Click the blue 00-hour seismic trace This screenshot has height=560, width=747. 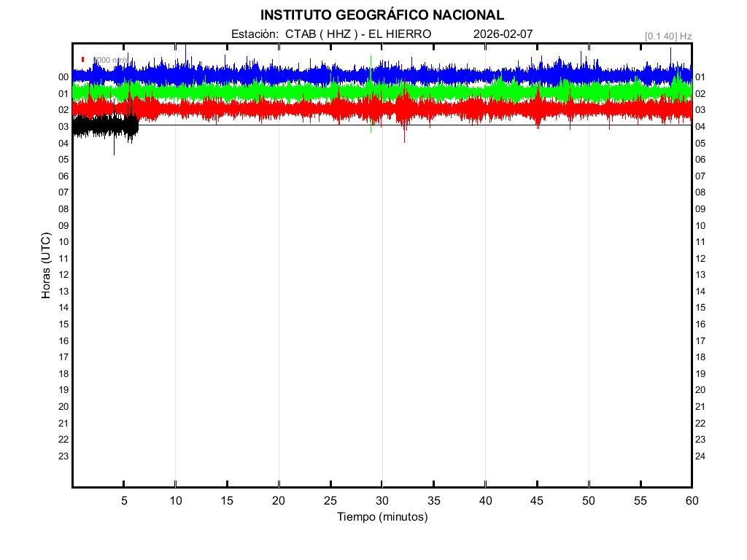click(292, 75)
